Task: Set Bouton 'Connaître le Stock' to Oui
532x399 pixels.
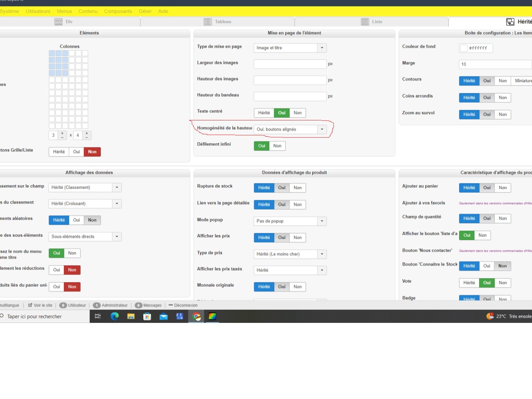Action: pos(487,266)
